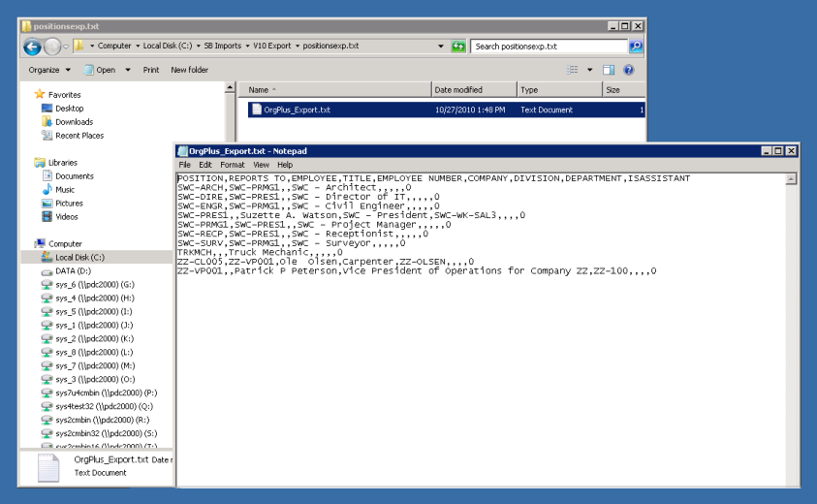Toggle the preview pane icon

(x=609, y=70)
